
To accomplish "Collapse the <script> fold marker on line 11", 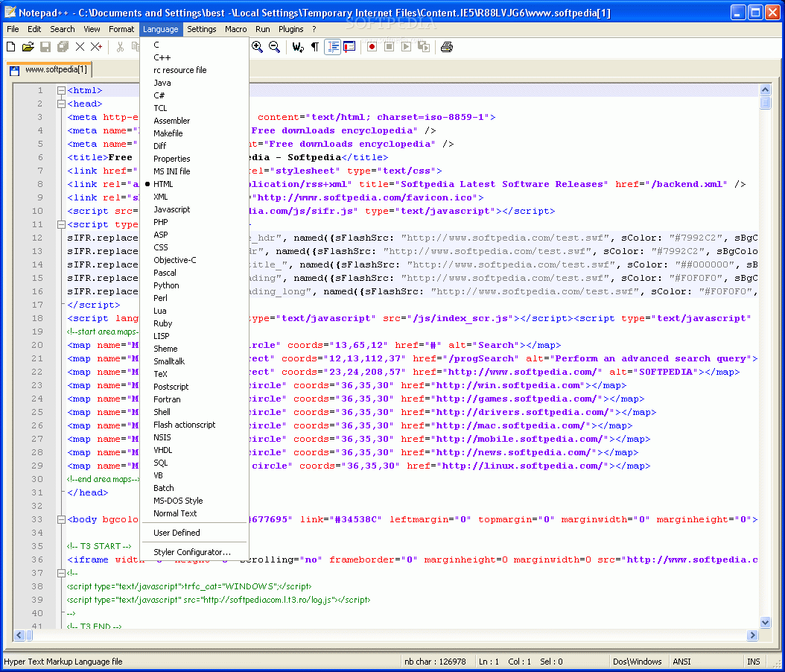I will 61,224.
